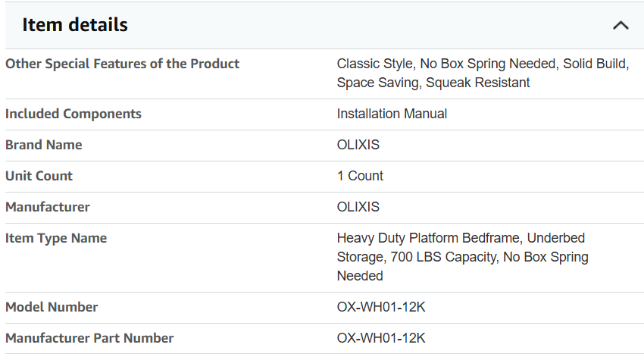Select the Included Components label
Image resolution: width=644 pixels, height=354 pixels.
coord(73,114)
